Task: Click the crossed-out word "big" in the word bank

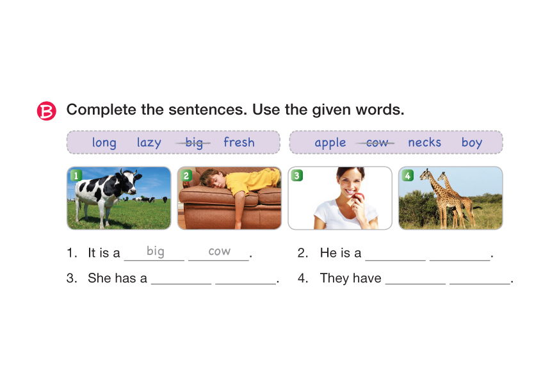Action: click(x=194, y=142)
